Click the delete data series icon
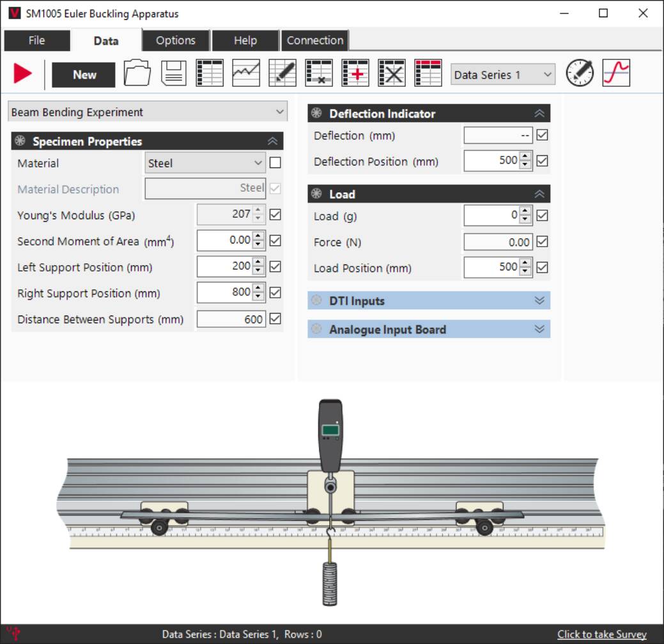This screenshot has width=664, height=644. [x=391, y=73]
